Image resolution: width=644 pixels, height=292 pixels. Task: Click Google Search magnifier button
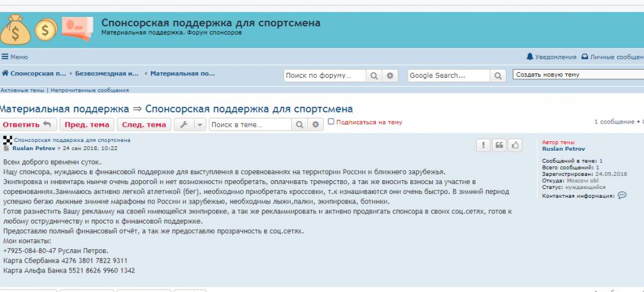(498, 75)
